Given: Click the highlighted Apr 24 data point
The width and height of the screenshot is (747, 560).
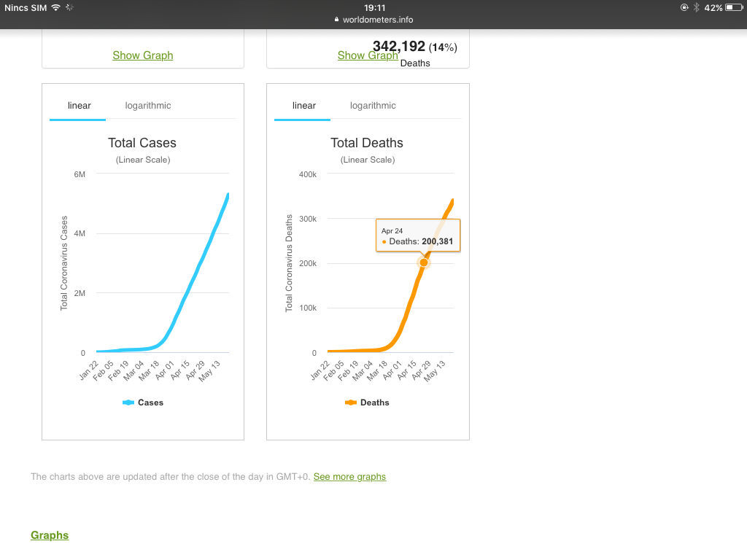Looking at the screenshot, I should point(424,262).
